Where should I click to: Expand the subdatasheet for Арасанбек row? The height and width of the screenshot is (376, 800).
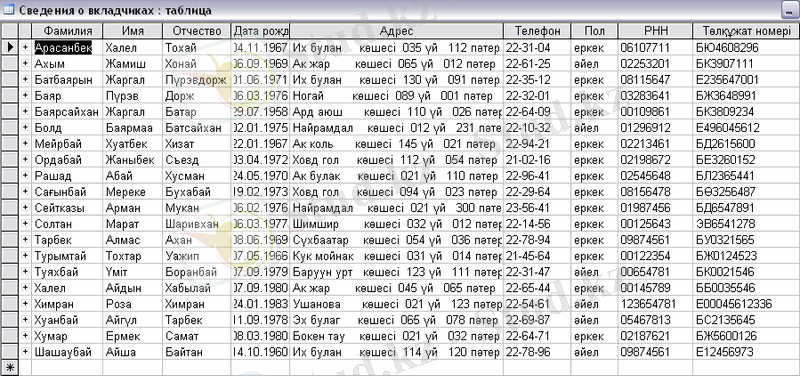pos(26,47)
